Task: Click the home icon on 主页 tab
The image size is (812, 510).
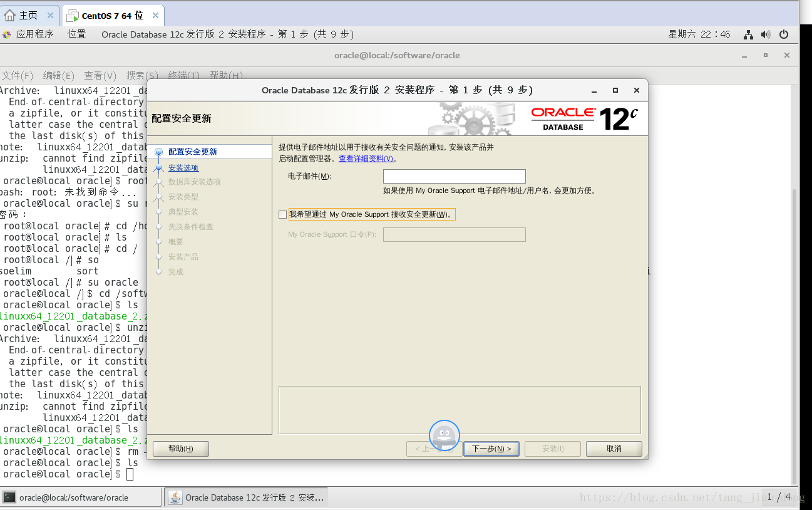Action: click(x=10, y=16)
